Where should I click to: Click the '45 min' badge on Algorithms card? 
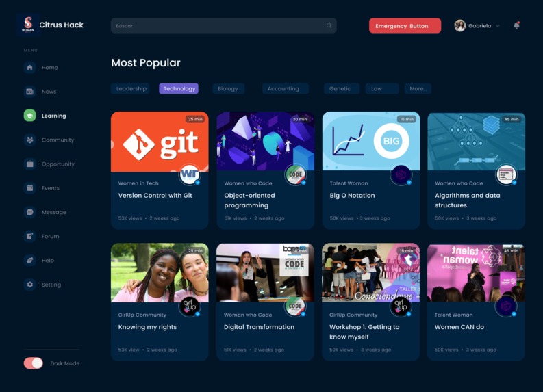[511, 119]
